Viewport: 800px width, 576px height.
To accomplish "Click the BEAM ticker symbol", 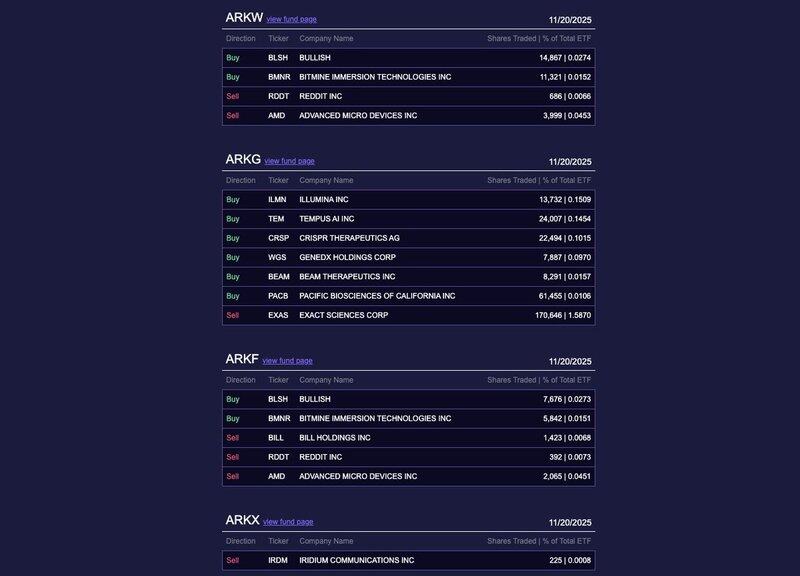I will click(x=278, y=277).
